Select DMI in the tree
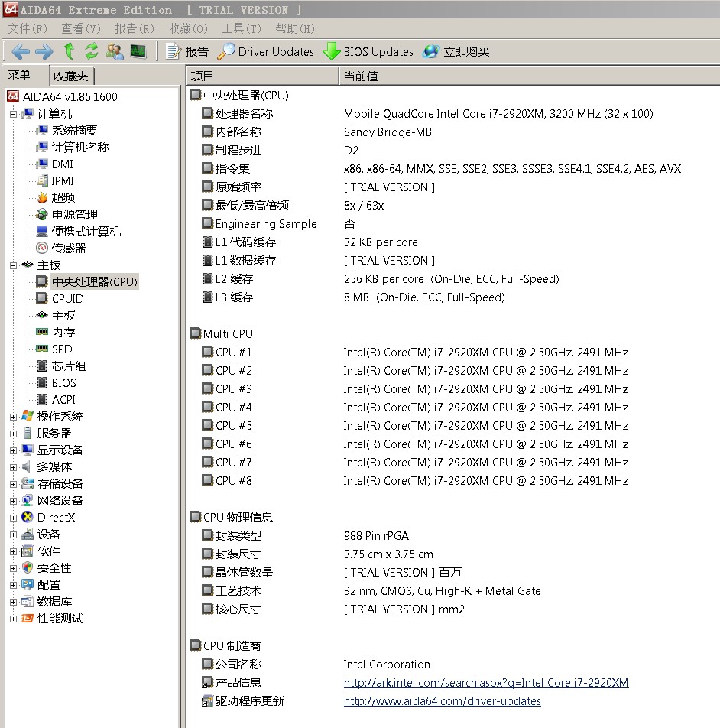Screen dimensions: 720x728 [62, 164]
